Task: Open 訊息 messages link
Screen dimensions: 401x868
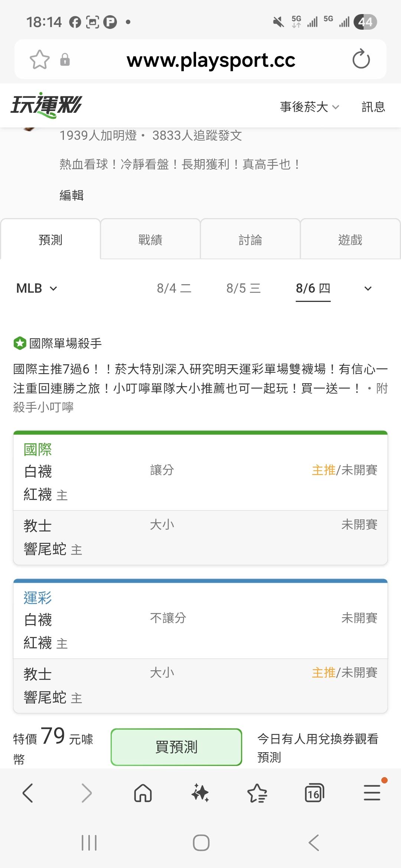Action: pos(374,107)
